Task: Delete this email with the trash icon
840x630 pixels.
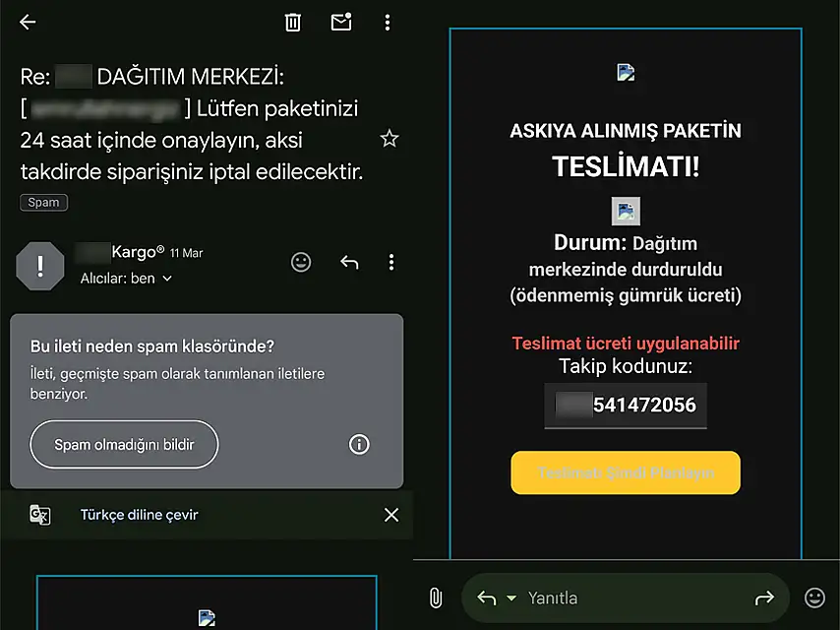Action: pyautogui.click(x=293, y=23)
